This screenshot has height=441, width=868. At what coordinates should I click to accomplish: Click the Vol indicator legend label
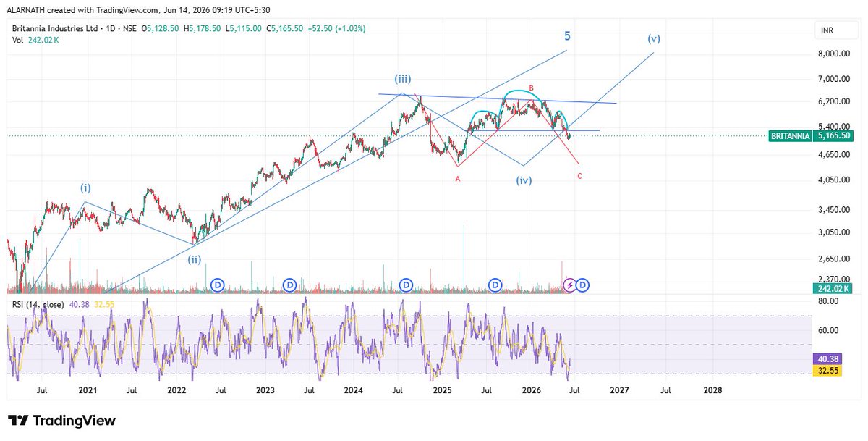17,41
